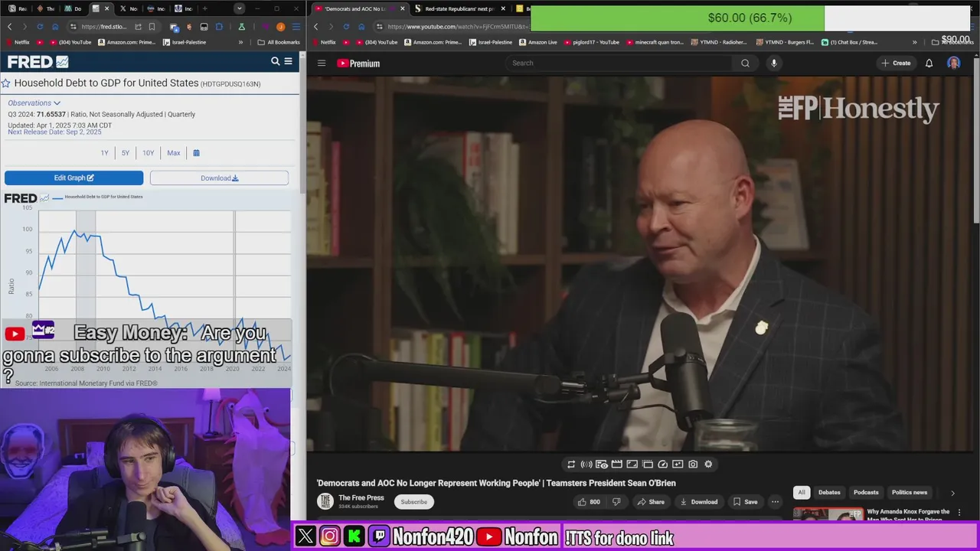Save the video to a playlist

tap(745, 502)
